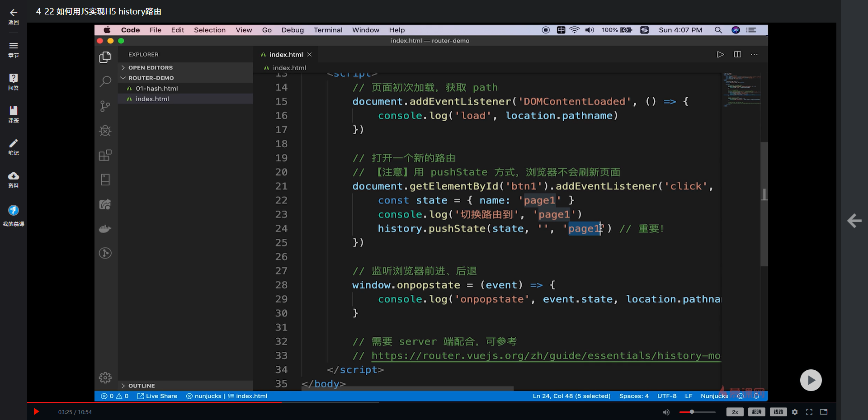Open the 线路 line selector

[x=778, y=412]
